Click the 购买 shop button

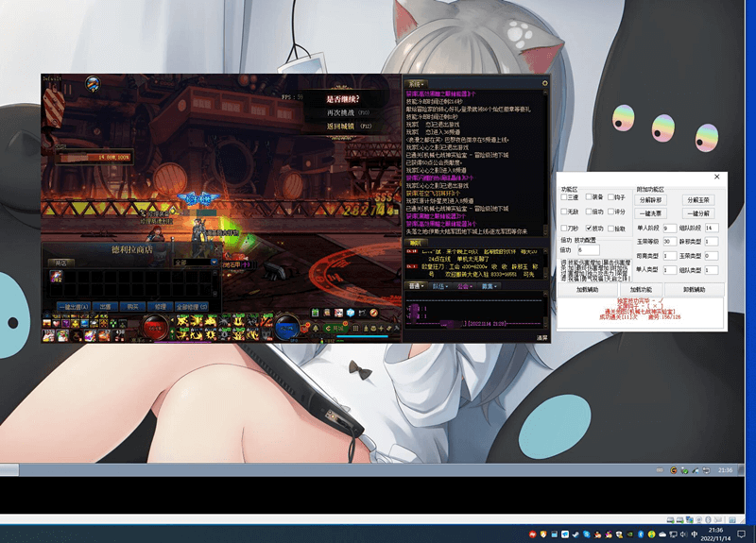[132, 306]
